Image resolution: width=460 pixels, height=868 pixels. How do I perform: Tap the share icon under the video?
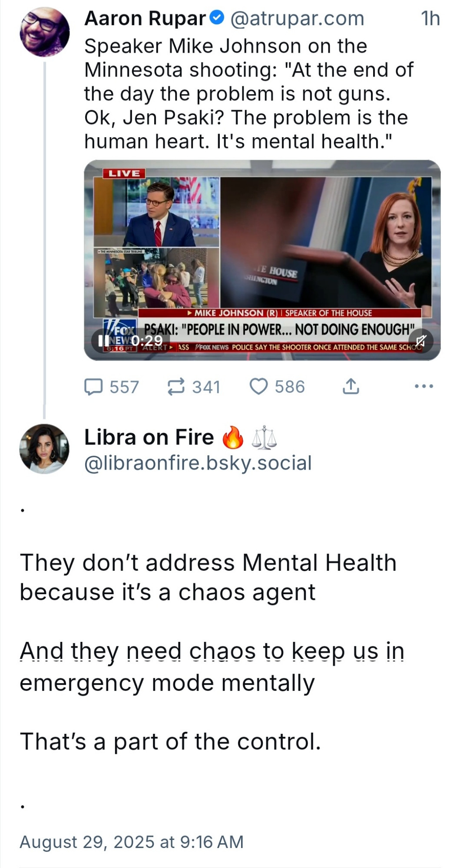(x=351, y=386)
